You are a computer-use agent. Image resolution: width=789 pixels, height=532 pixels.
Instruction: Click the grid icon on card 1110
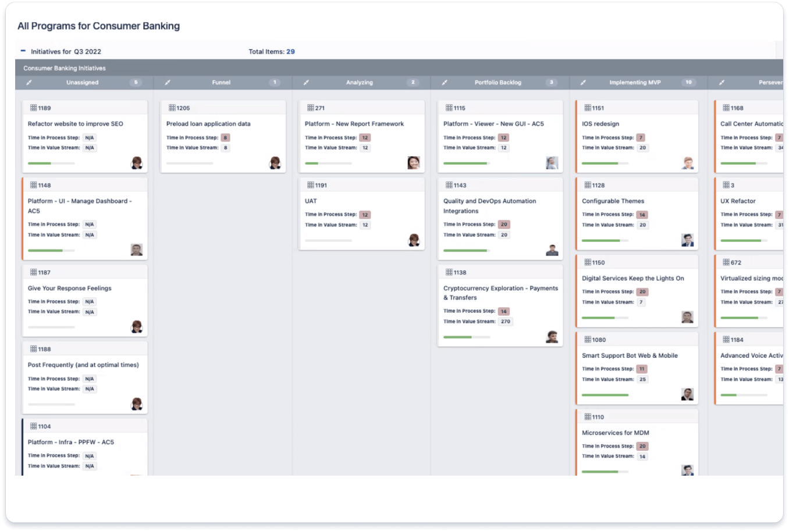pyautogui.click(x=587, y=417)
